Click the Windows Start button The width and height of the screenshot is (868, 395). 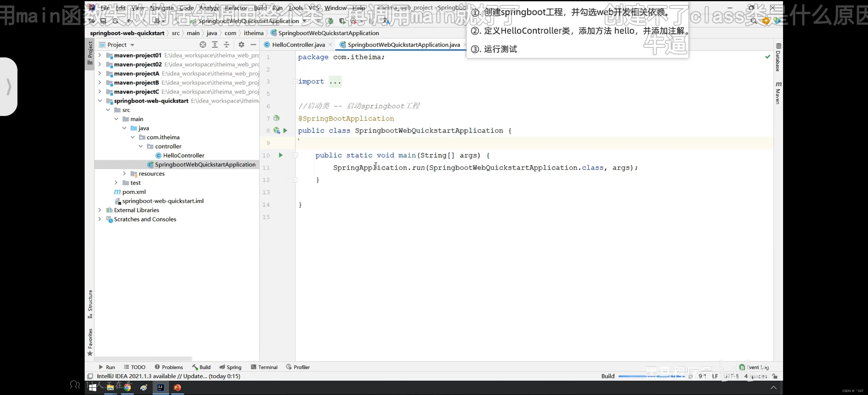click(92, 388)
